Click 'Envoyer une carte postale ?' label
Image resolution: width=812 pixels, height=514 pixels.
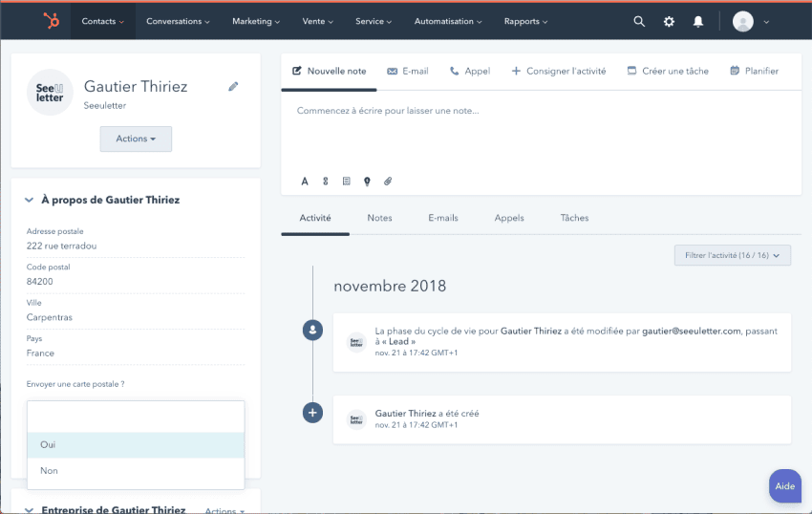[x=75, y=384]
